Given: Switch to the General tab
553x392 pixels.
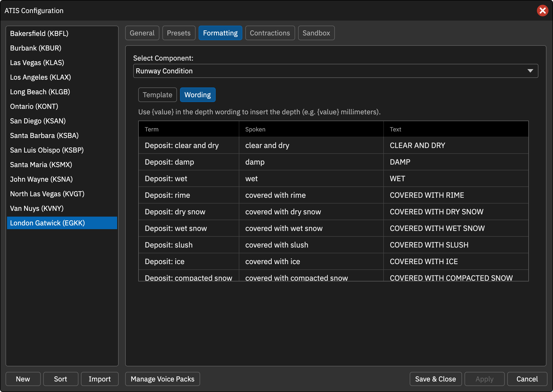Looking at the screenshot, I should [142, 33].
